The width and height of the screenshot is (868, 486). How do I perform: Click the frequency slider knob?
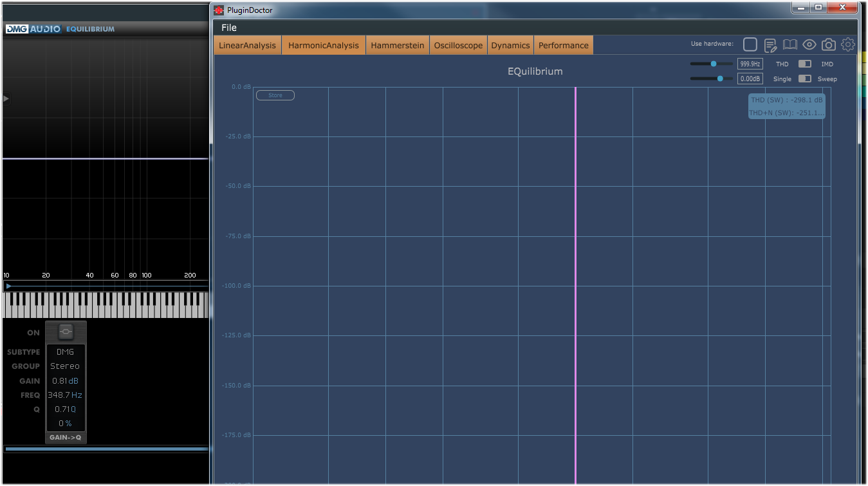coord(714,64)
